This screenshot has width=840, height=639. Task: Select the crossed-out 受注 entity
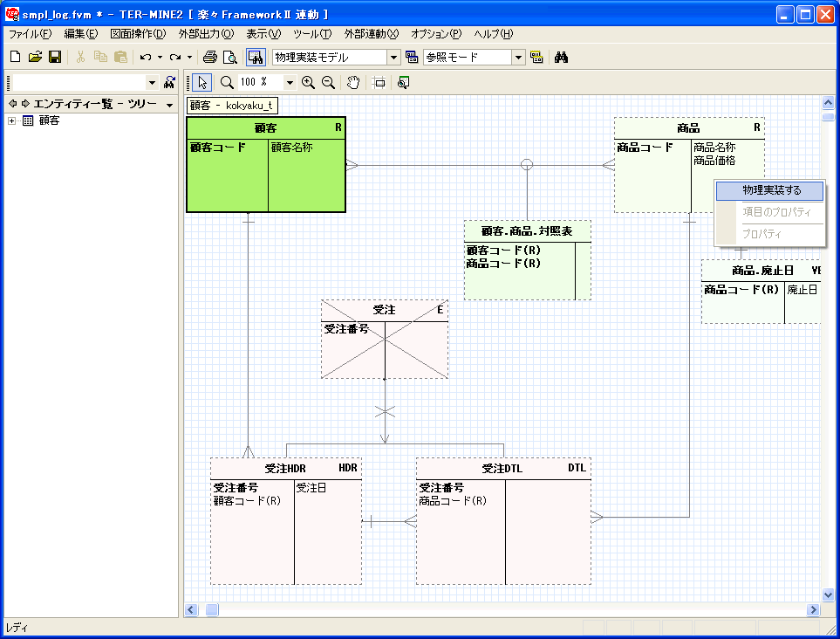(385, 339)
